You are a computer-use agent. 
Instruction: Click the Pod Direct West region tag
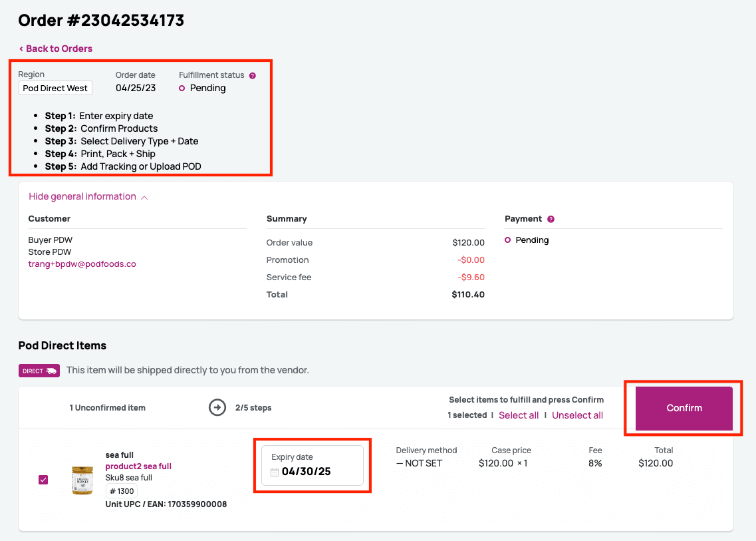pos(55,89)
